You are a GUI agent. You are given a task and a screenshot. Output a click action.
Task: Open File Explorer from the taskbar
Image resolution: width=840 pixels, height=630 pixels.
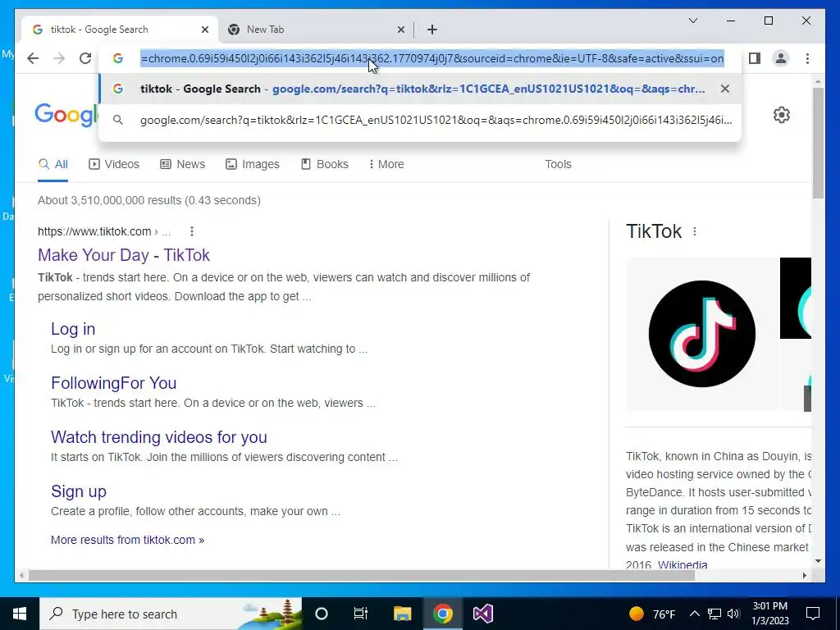[402, 614]
